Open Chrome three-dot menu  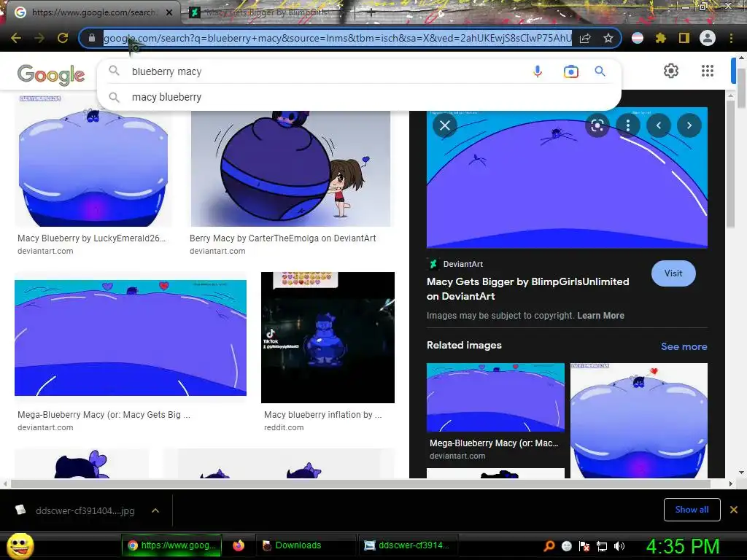(x=731, y=38)
